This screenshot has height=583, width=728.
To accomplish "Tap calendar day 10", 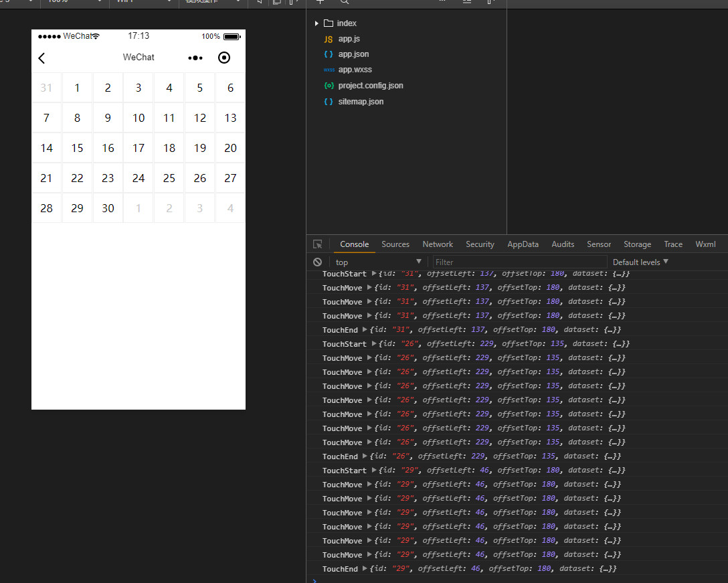I will pyautogui.click(x=139, y=118).
